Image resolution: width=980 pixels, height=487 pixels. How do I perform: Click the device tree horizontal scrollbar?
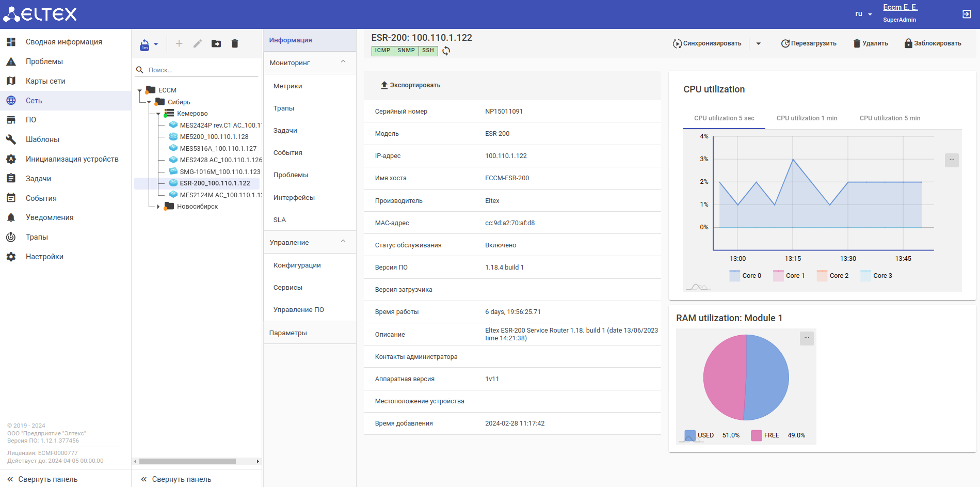point(187,462)
